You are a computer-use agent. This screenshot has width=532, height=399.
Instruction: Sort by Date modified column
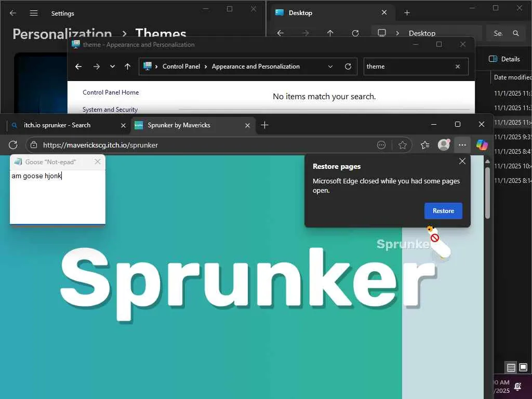[512, 77]
